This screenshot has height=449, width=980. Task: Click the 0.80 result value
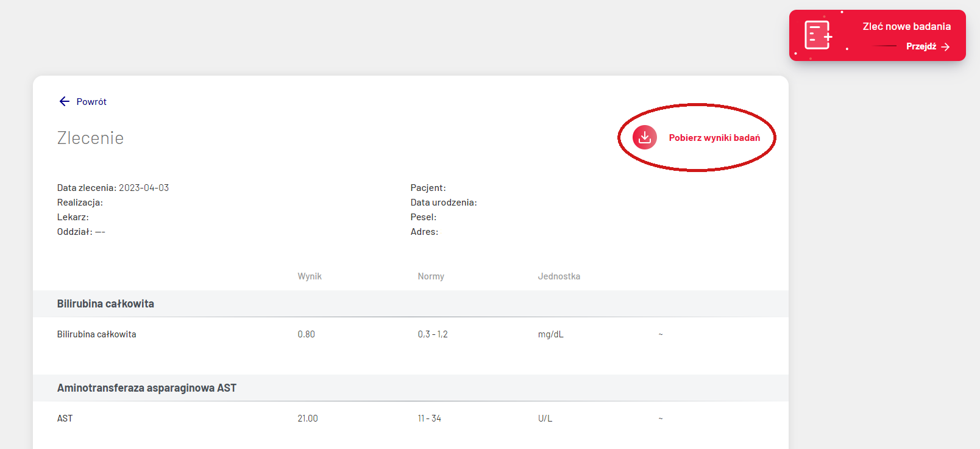pos(306,334)
